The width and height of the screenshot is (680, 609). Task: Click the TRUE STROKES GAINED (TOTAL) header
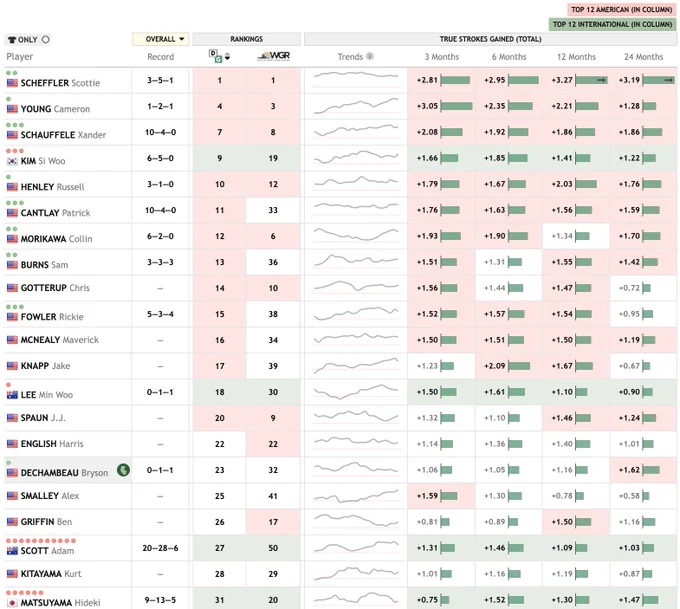coord(490,39)
